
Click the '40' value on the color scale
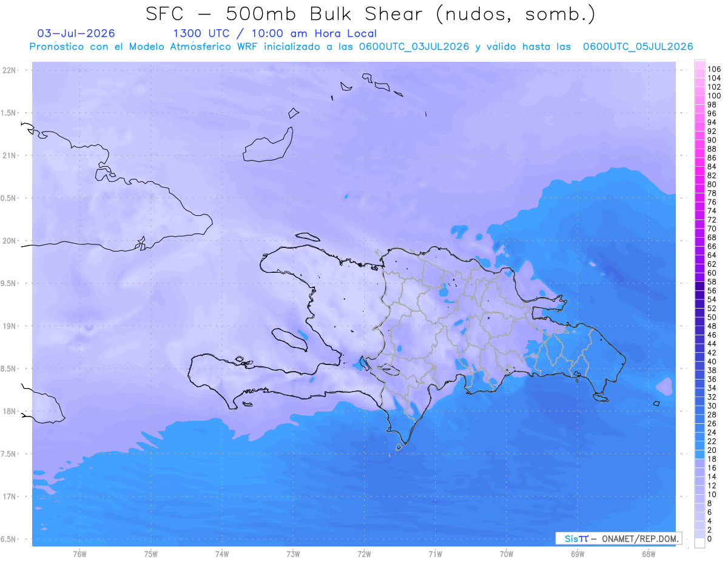coord(712,361)
